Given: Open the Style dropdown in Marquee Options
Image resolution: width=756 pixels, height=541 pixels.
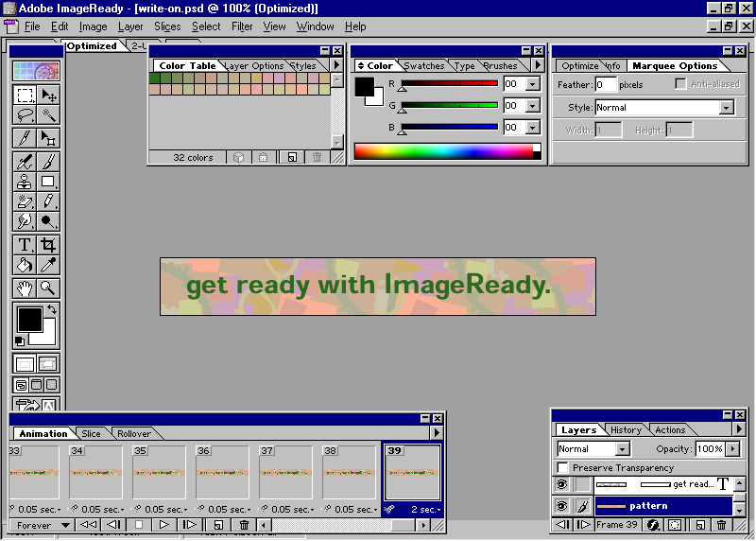Looking at the screenshot, I should 726,108.
